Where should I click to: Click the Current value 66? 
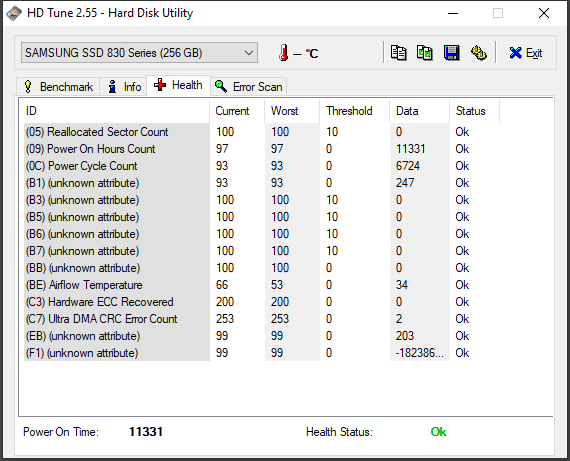click(x=222, y=285)
